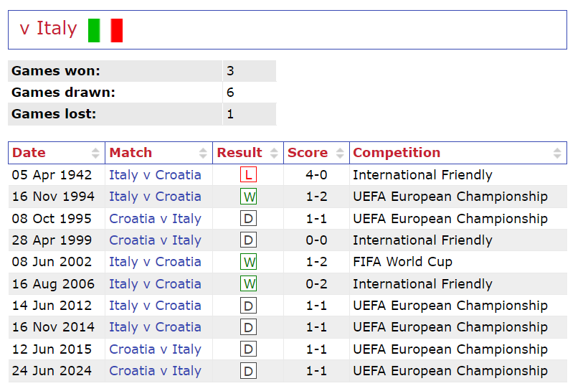Click the W badge for 16 Nov 1994
This screenshot has width=588, height=386.
[248, 197]
